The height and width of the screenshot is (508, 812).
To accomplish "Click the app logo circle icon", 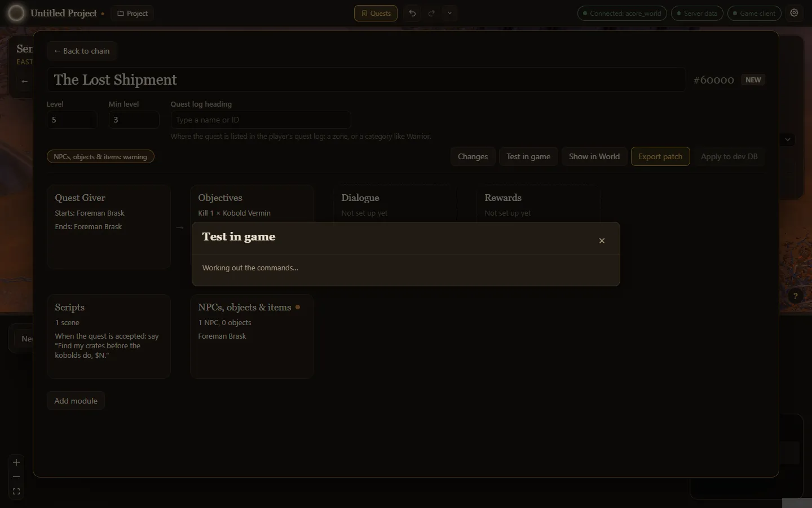I will tap(16, 13).
